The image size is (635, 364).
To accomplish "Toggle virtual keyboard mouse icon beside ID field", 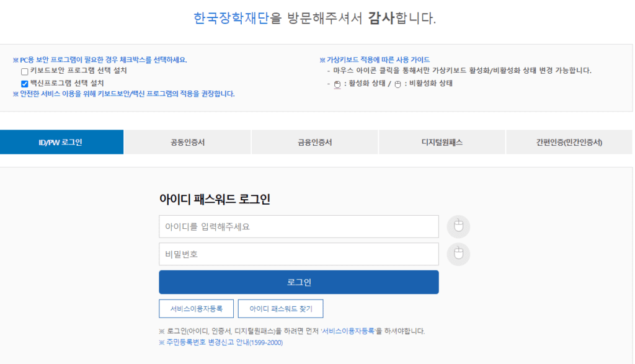I will (458, 226).
